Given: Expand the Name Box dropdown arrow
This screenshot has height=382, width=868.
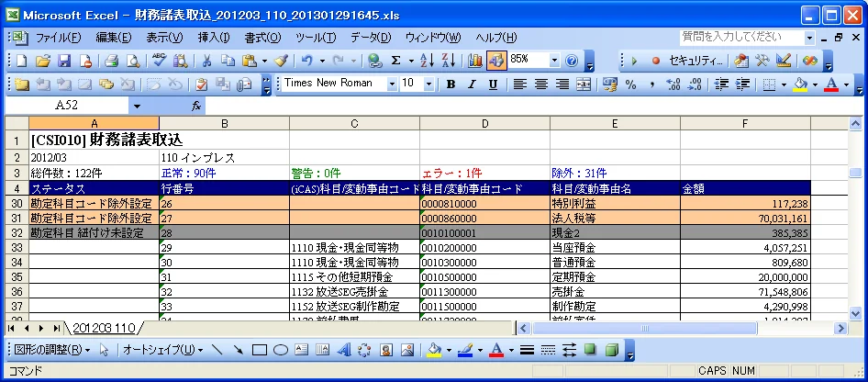Looking at the screenshot, I should point(137,107).
